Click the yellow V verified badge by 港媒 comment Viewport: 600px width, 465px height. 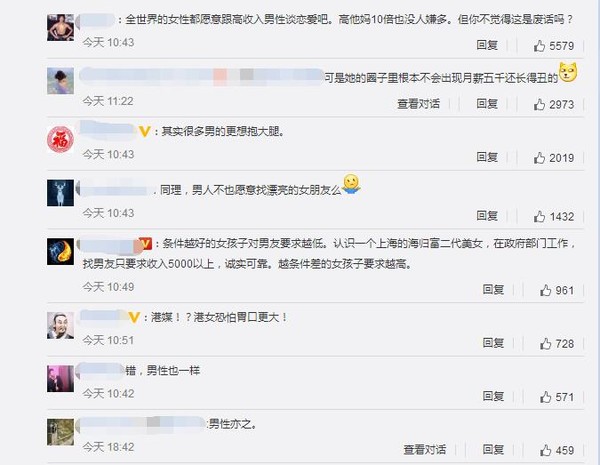click(x=134, y=317)
